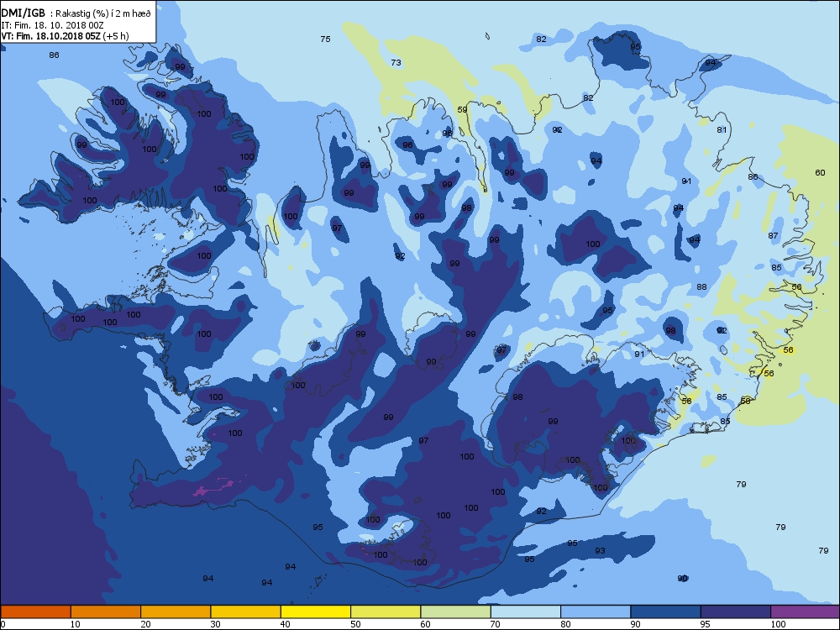Click the humidity value 59 on the map

click(462, 110)
